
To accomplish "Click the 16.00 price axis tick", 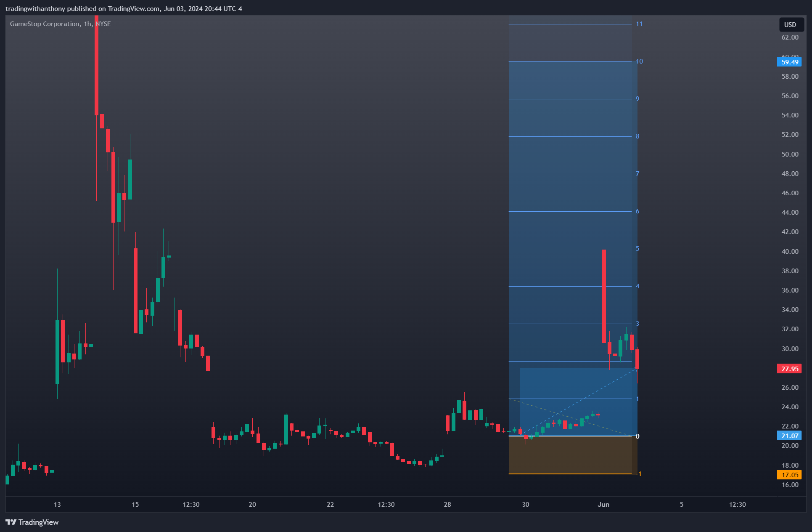I will pyautogui.click(x=790, y=485).
